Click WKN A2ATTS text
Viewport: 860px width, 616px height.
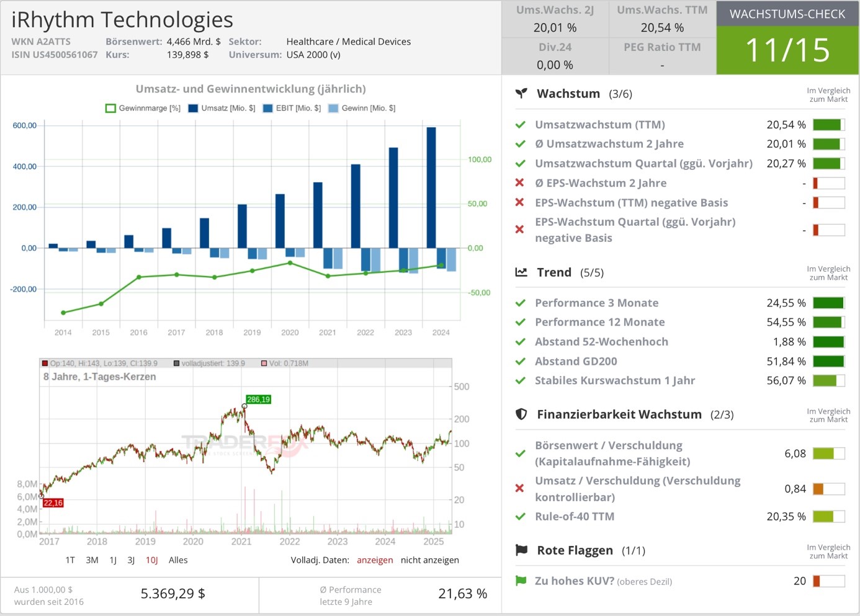tap(41, 42)
